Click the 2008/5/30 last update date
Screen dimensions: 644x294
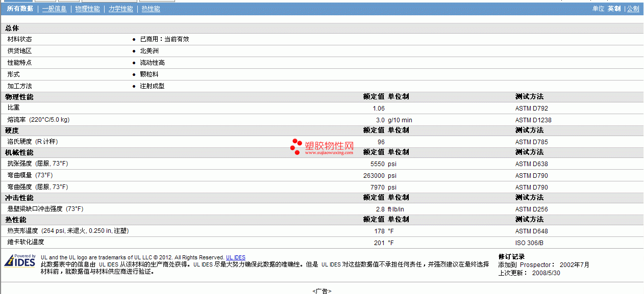[547, 273]
